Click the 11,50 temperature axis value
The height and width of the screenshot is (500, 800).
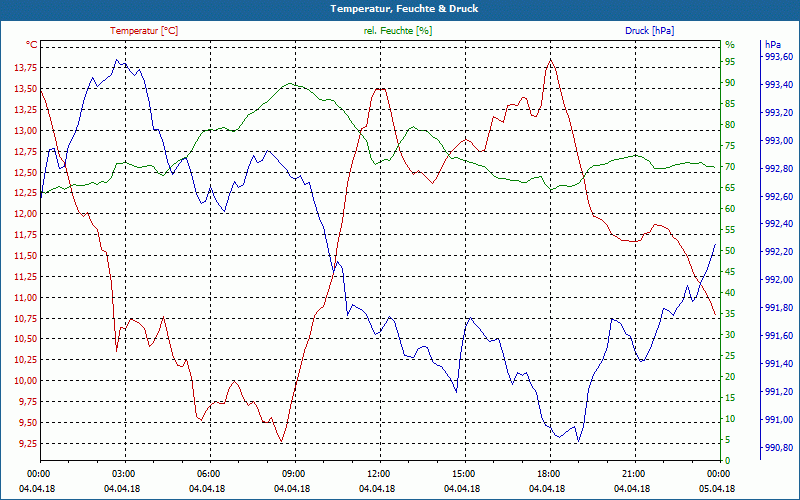coord(26,256)
